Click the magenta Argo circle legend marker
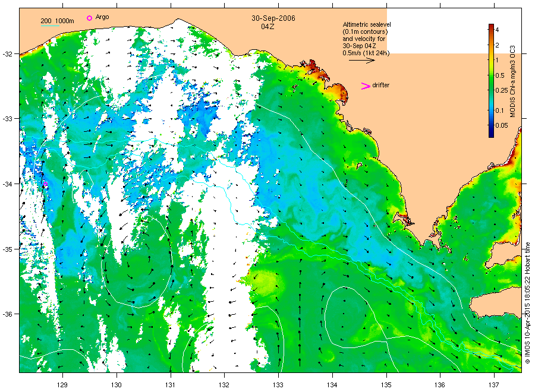The width and height of the screenshot is (535, 392). pyautogui.click(x=89, y=18)
